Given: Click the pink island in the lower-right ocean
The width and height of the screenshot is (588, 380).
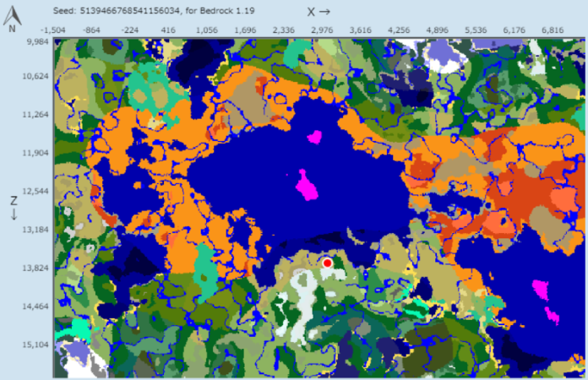Looking at the screenshot, I should (x=550, y=314).
